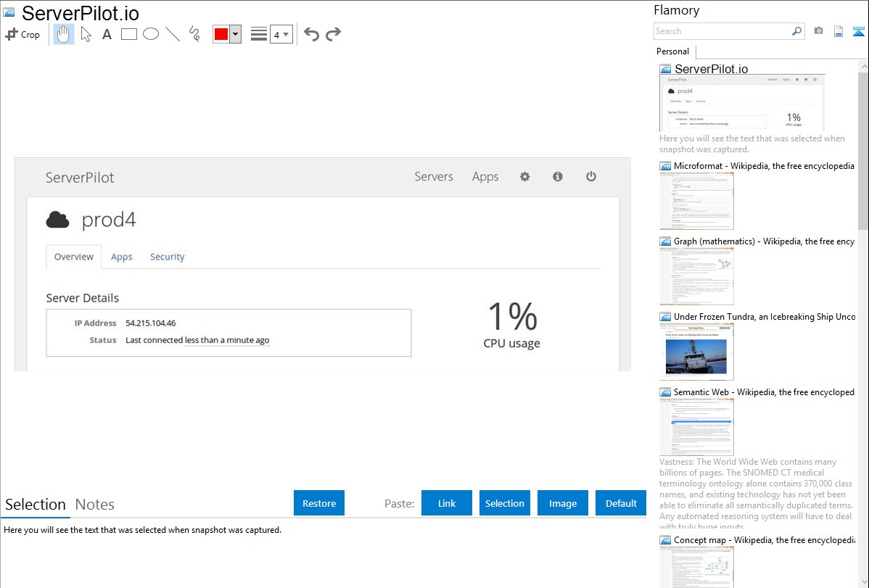Image resolution: width=869 pixels, height=588 pixels.
Task: Switch to the Notes tab
Action: pyautogui.click(x=95, y=505)
